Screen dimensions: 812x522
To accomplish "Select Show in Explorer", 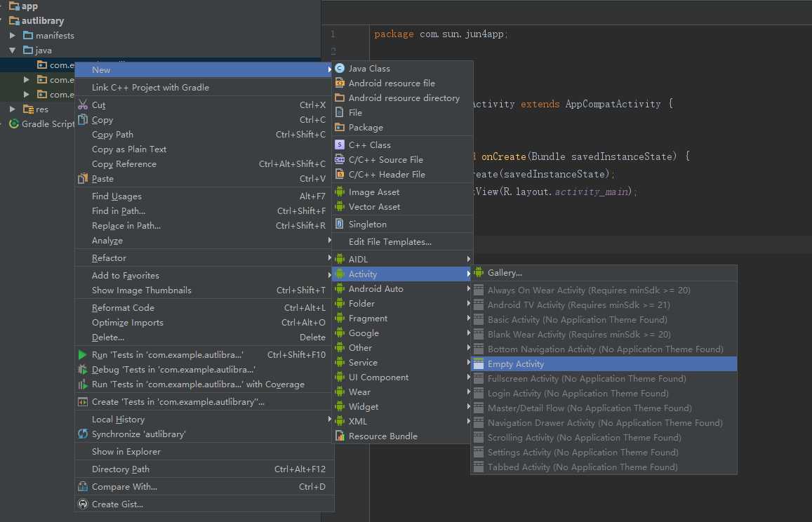I will 204,452.
